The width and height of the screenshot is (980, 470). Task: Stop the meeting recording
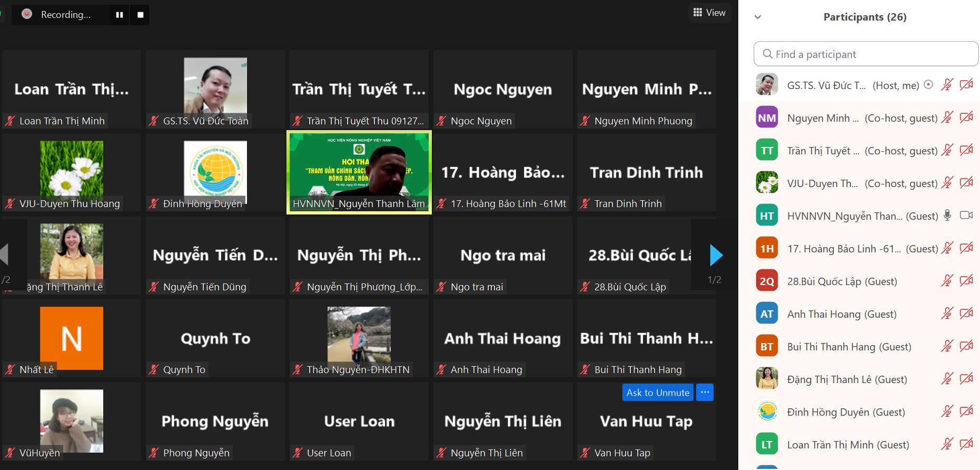140,15
